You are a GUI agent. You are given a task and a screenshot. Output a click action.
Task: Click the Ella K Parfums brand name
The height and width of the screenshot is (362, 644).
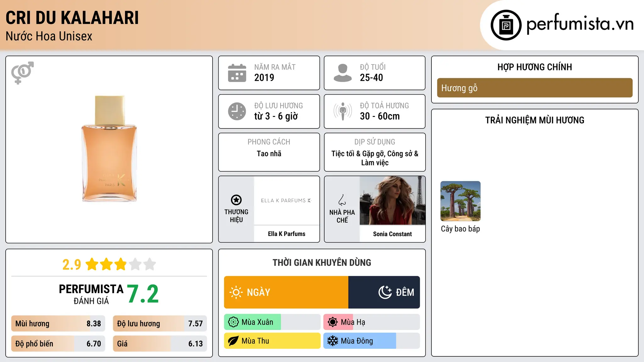click(287, 234)
